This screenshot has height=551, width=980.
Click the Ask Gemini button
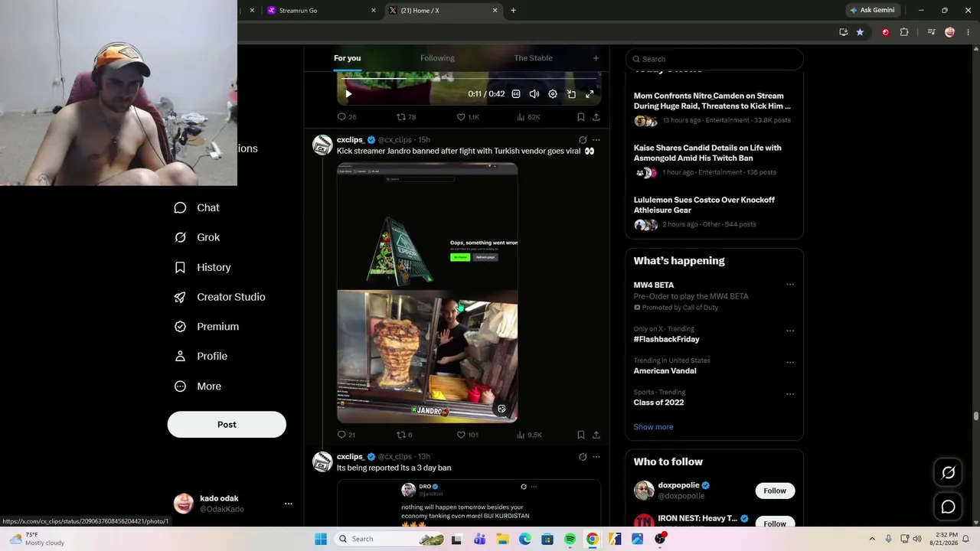click(x=872, y=11)
